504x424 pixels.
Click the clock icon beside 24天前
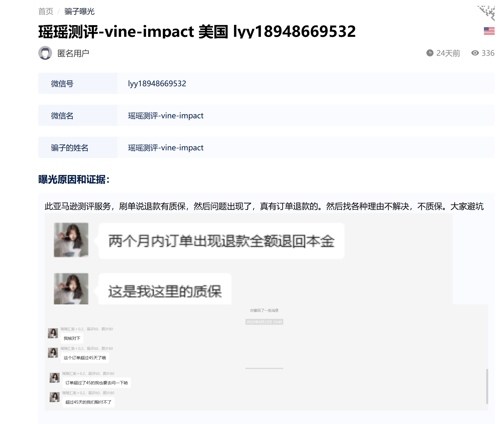[x=430, y=53]
